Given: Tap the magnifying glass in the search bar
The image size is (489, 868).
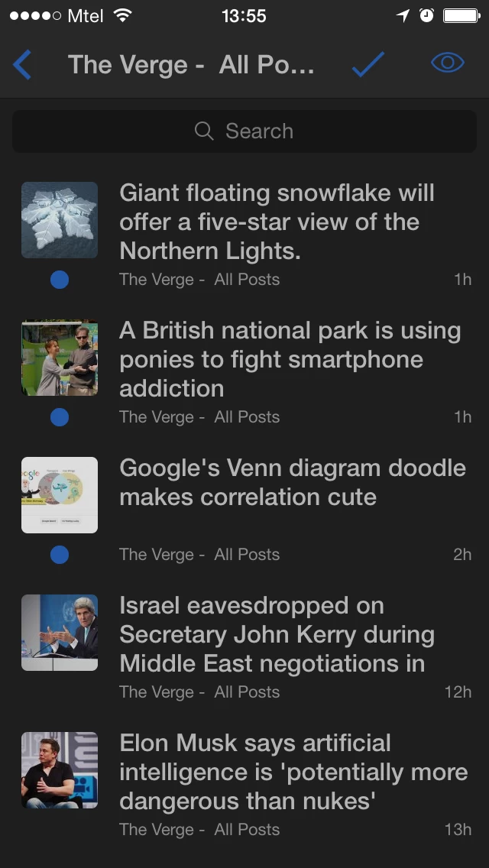Looking at the screenshot, I should (203, 131).
